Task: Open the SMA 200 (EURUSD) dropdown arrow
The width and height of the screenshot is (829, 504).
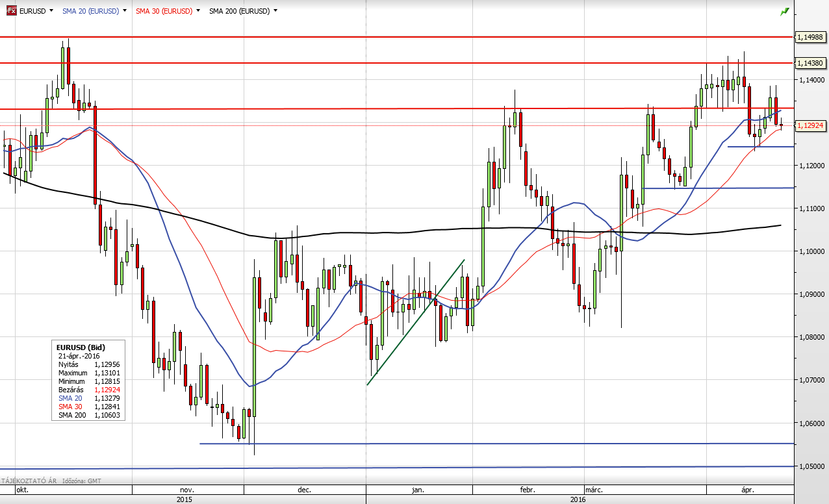Action: 275,12
